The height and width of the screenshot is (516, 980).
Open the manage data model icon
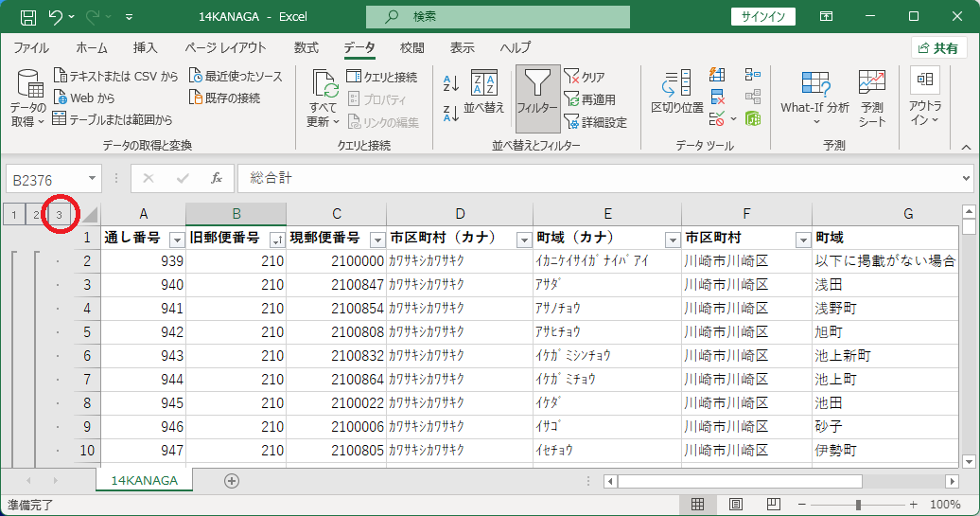tap(753, 118)
